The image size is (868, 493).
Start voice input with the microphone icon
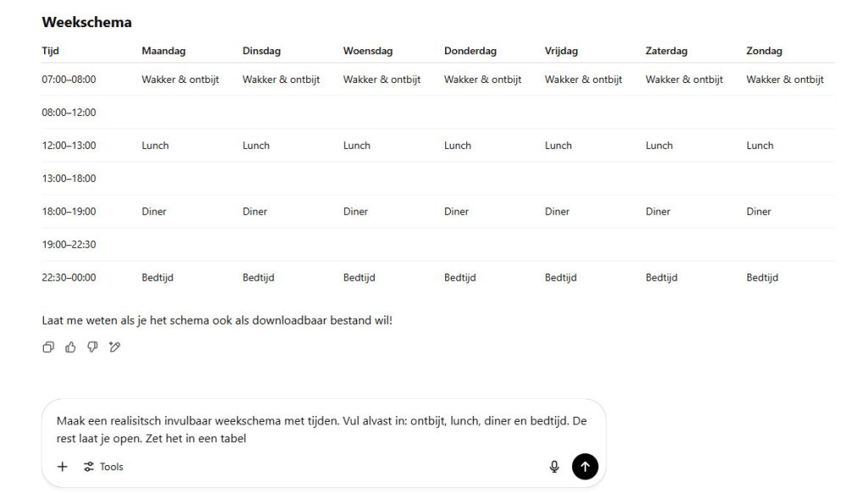tap(554, 466)
